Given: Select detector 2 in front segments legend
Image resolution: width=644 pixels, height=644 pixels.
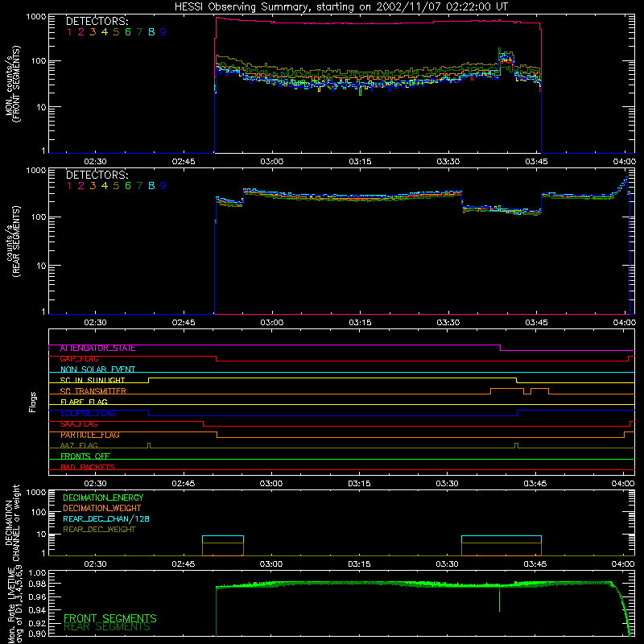Looking at the screenshot, I should click(81, 32).
